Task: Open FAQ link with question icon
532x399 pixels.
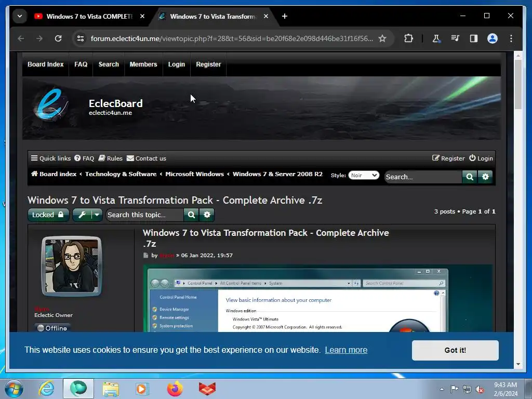Action: (84, 158)
